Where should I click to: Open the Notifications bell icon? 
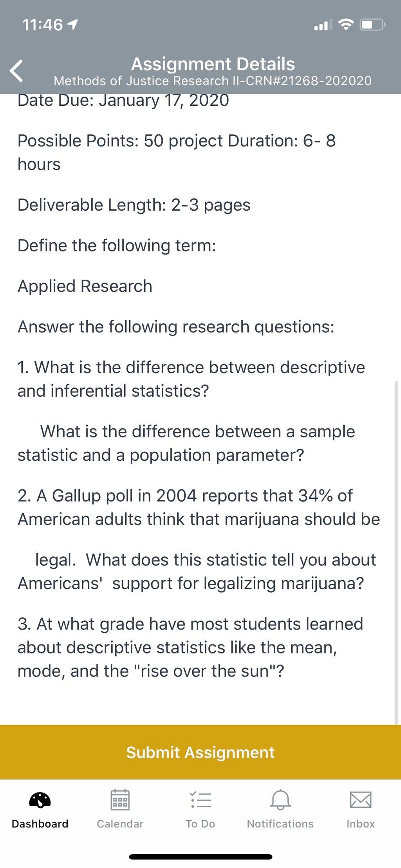[x=280, y=799]
